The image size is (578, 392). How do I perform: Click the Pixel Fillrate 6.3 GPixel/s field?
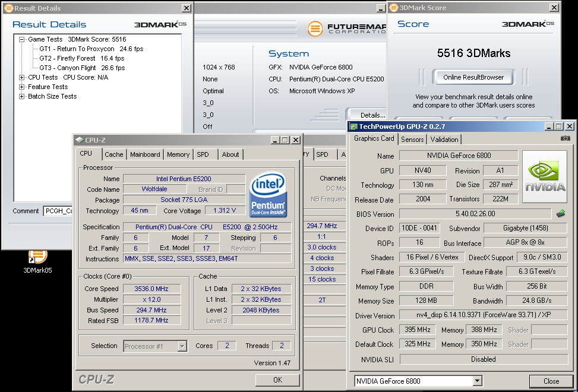[426, 271]
